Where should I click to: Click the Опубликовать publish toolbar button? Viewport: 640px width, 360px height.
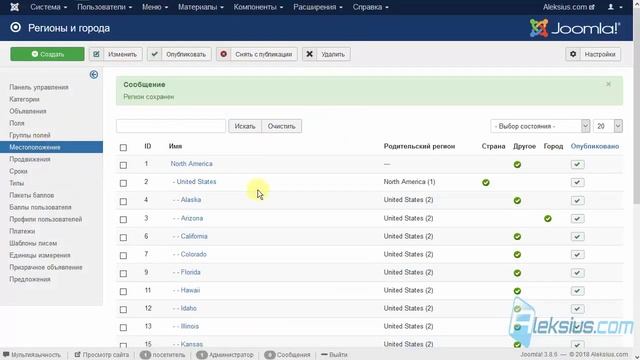(x=179, y=54)
